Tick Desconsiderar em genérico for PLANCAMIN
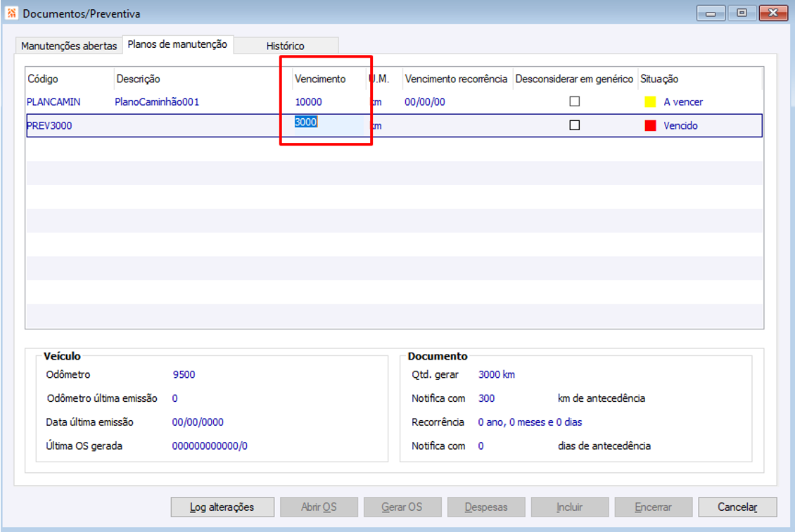 click(575, 101)
